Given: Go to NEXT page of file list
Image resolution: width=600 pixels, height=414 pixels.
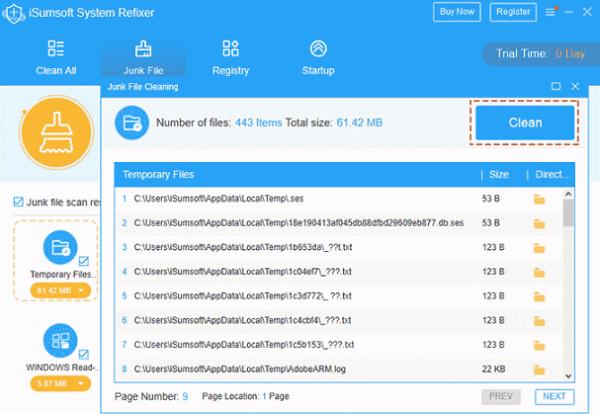Looking at the screenshot, I should [x=555, y=397].
